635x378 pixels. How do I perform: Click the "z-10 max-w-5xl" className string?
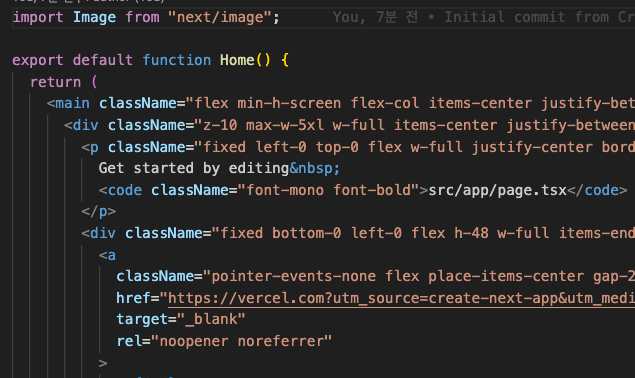(414, 125)
